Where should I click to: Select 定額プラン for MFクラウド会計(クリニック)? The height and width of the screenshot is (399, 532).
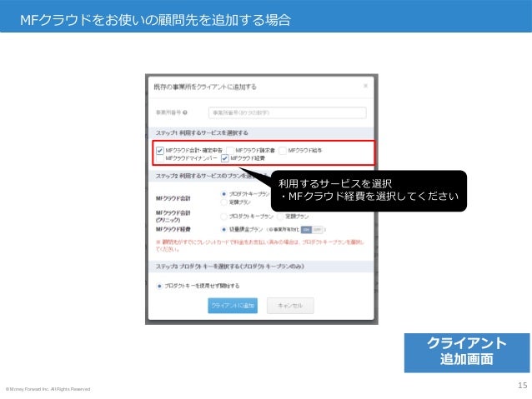click(x=280, y=217)
